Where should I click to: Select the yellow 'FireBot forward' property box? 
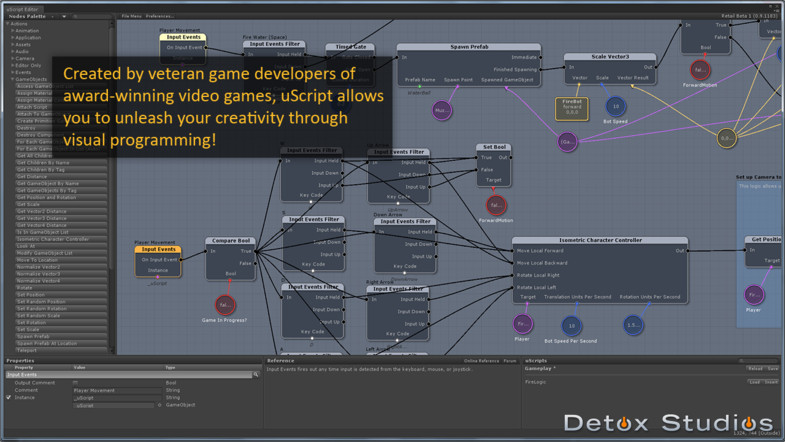[x=572, y=109]
